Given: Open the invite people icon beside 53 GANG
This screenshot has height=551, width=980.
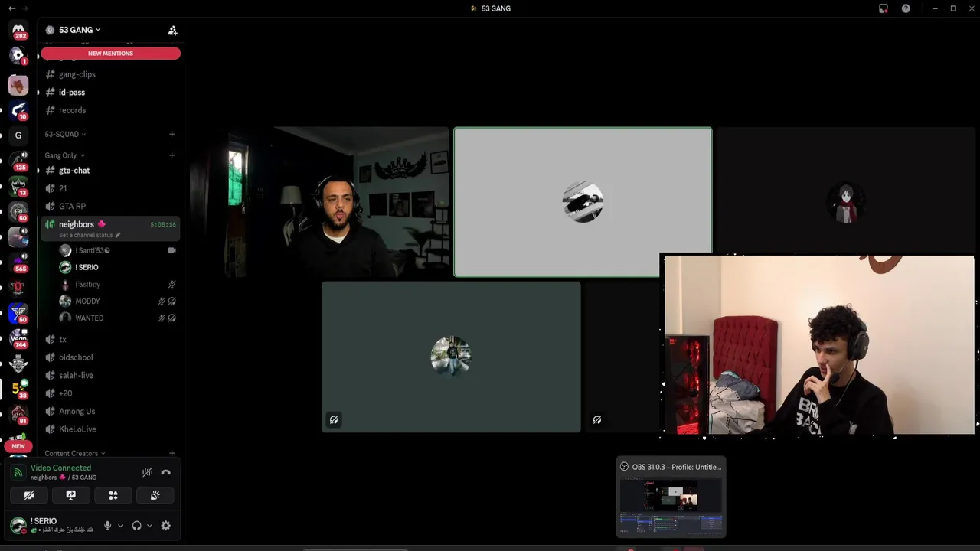Looking at the screenshot, I should coord(172,30).
